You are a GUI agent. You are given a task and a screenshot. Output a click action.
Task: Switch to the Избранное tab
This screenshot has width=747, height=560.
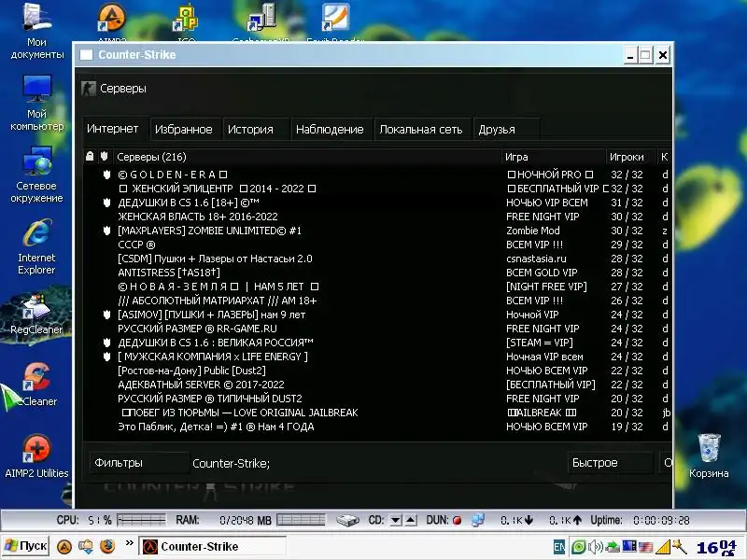[184, 129]
